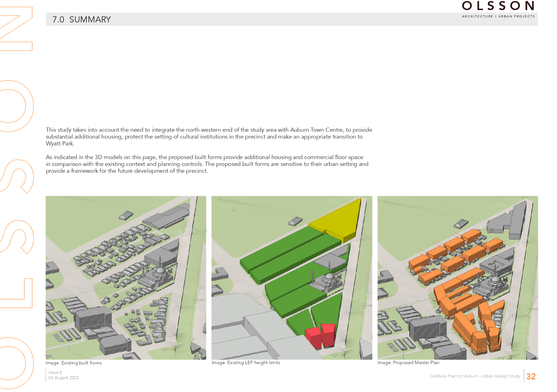The height and width of the screenshot is (392, 557).
Task: Click the Proposed Master Plan 3D image
Action: 457,277
